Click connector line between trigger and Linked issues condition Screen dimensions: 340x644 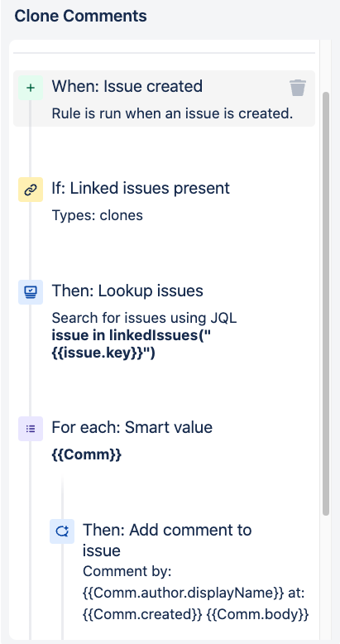pyautogui.click(x=31, y=152)
